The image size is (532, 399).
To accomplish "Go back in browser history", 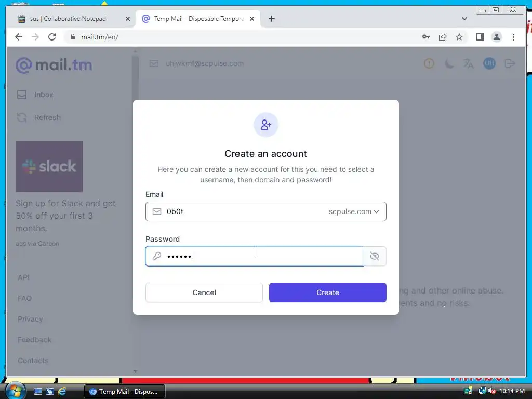I will (x=19, y=37).
